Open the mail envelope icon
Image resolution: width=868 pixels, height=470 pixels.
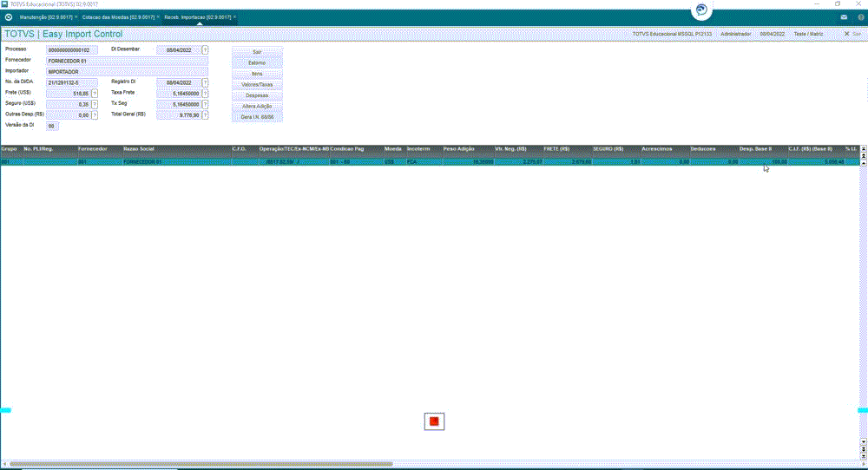click(844, 17)
